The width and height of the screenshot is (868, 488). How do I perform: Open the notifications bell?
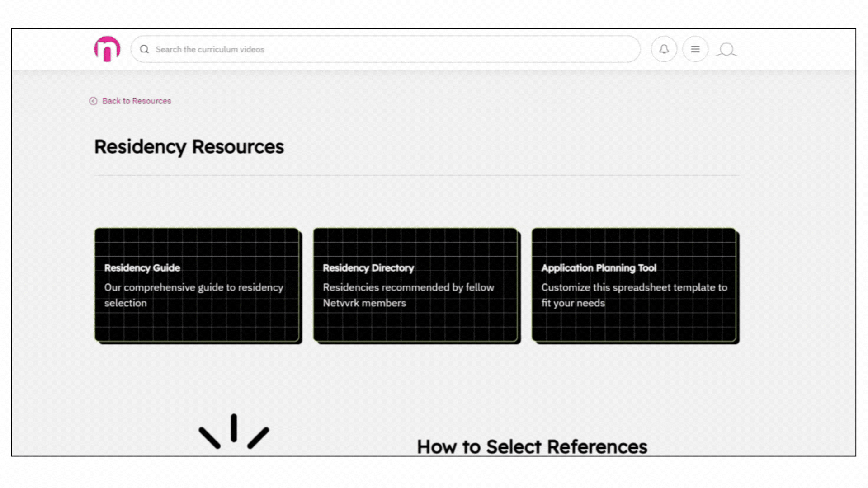pos(664,49)
